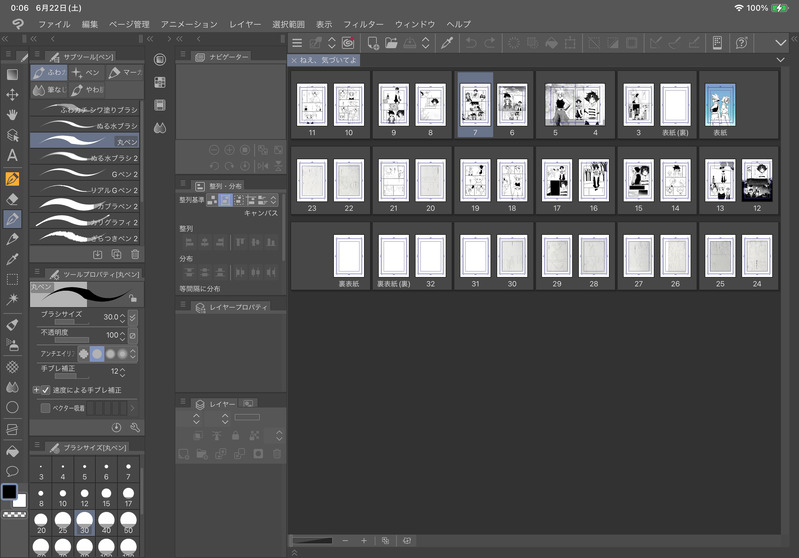The width and height of the screenshot is (799, 558).
Task: Select the Move layer tool
Action: coord(12,94)
